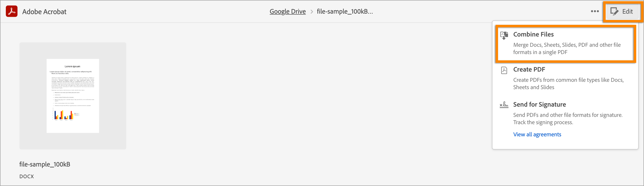Image resolution: width=644 pixels, height=186 pixels.
Task: Click the red Adobe Acrobat logo icon
Action: pyautogui.click(x=11, y=11)
